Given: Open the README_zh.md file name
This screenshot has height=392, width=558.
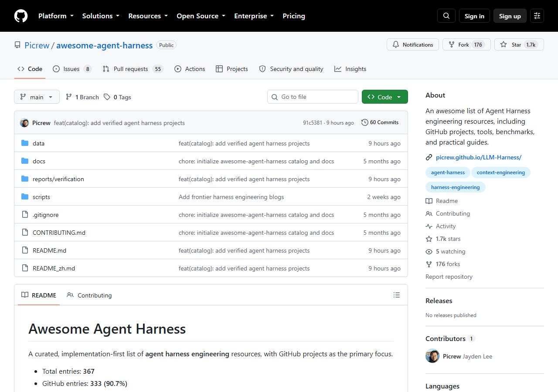Looking at the screenshot, I should point(54,268).
